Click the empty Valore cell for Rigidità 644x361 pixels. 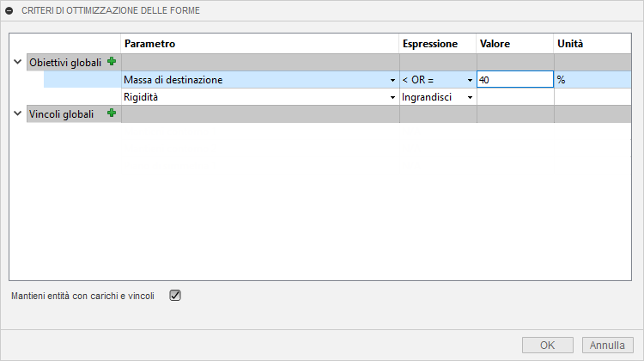(x=514, y=97)
